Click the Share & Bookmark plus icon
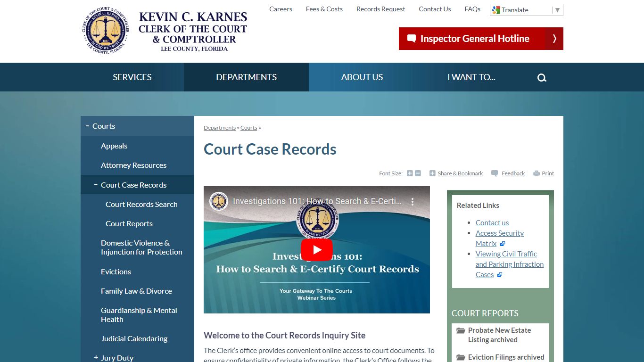Viewport: 644px width, 362px height. click(432, 173)
